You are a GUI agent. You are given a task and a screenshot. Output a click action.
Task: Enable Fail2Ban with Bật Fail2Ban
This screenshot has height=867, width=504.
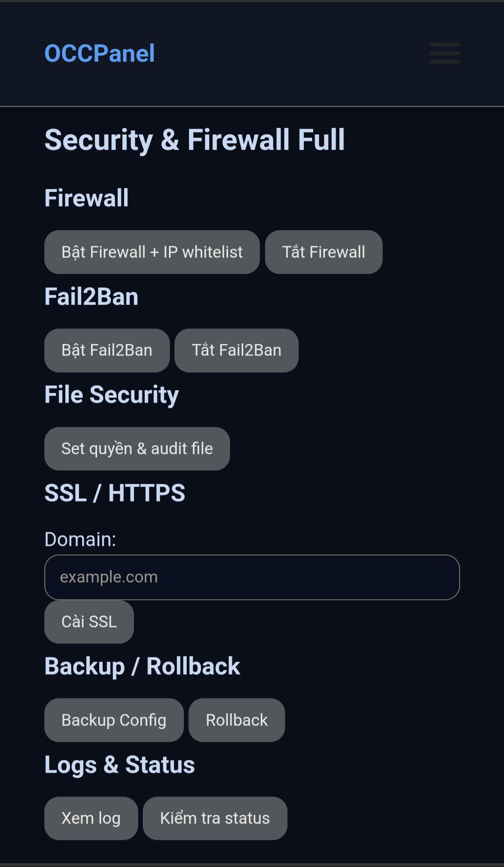click(107, 350)
